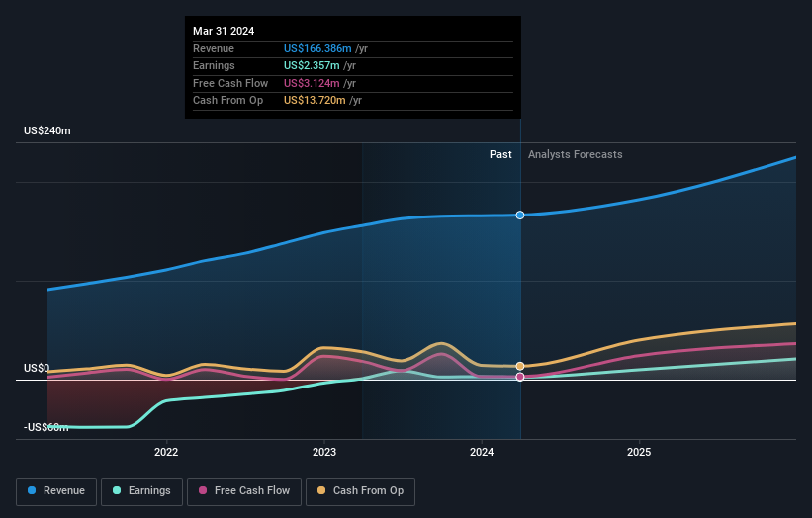Toggle the Cash From Op legend series

pos(360,491)
